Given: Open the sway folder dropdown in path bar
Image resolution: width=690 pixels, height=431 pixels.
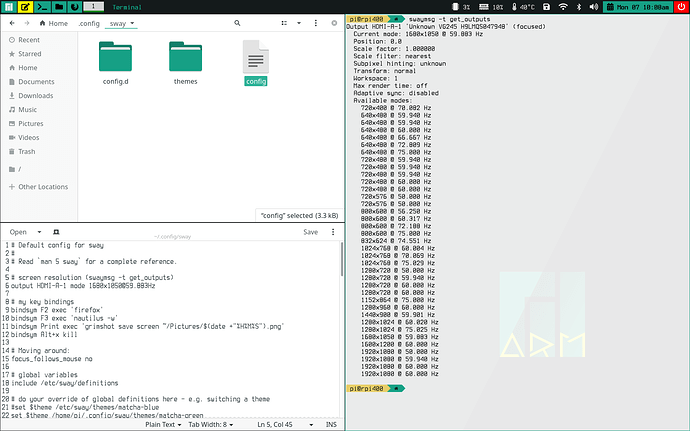Looking at the screenshot, I should pos(121,23).
